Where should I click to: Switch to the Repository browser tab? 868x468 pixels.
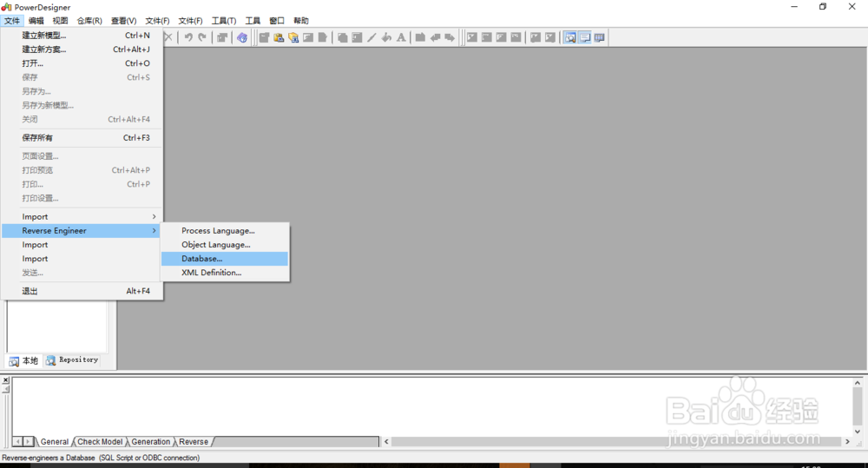point(73,360)
